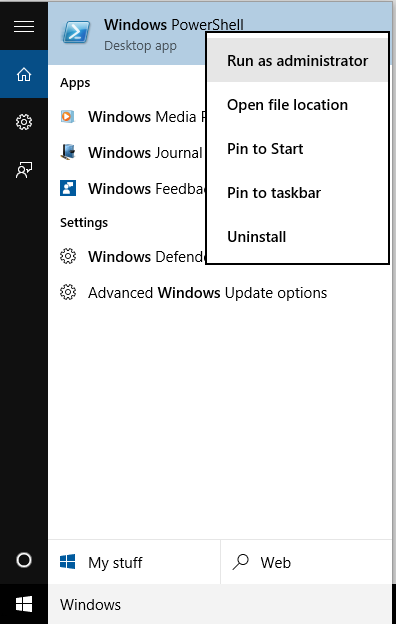Select Pin to taskbar
Viewport: 396px width, 624px height.
(297, 193)
